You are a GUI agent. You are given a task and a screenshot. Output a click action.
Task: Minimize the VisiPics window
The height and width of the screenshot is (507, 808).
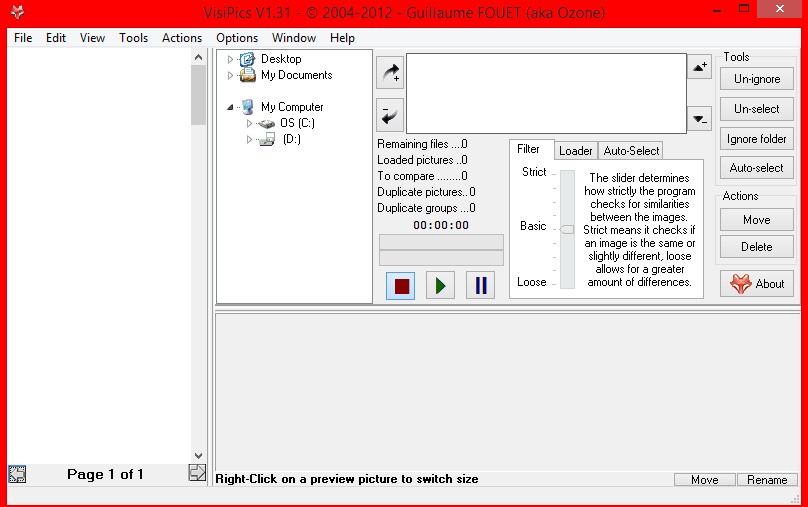coord(717,9)
